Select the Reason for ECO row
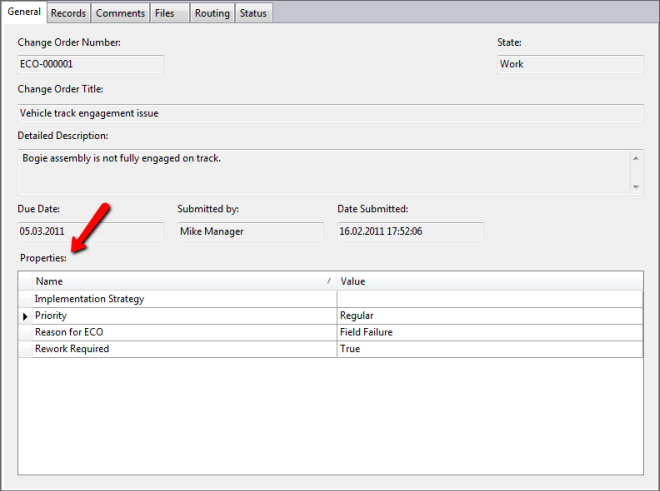The width and height of the screenshot is (660, 491). (330, 332)
